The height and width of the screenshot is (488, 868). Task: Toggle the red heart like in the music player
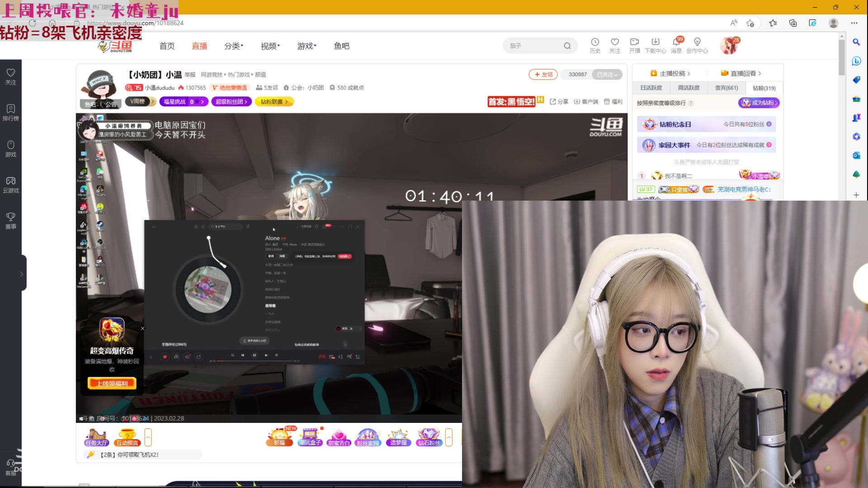pyautogui.click(x=165, y=357)
